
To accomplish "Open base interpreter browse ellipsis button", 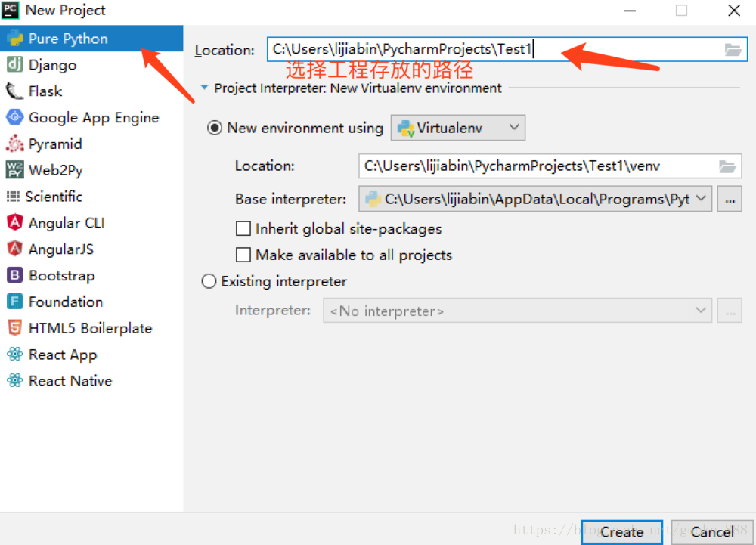I will (730, 199).
